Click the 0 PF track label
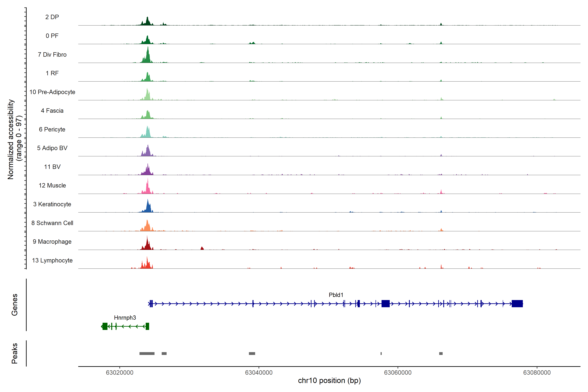This screenshot has width=588, height=392. [x=52, y=36]
